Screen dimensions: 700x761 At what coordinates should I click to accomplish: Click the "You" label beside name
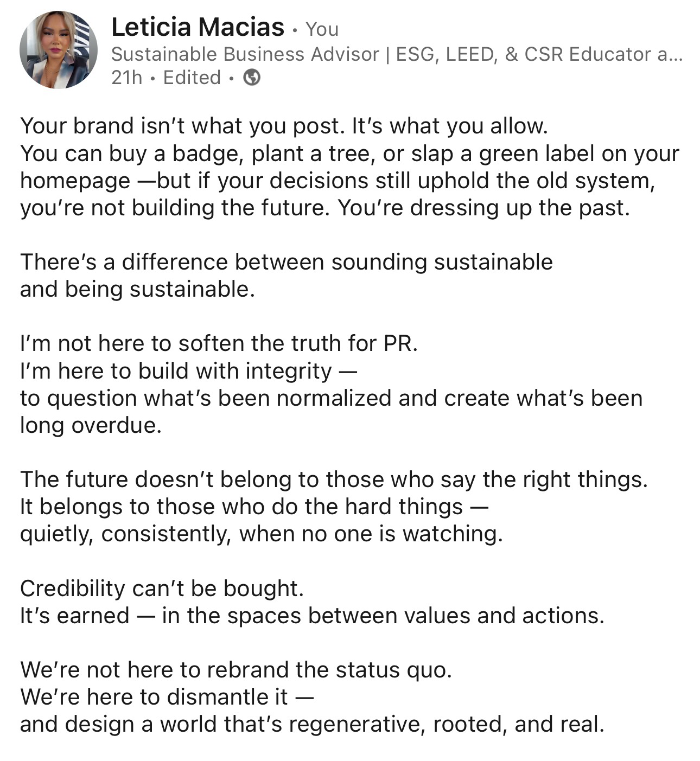[x=322, y=29]
